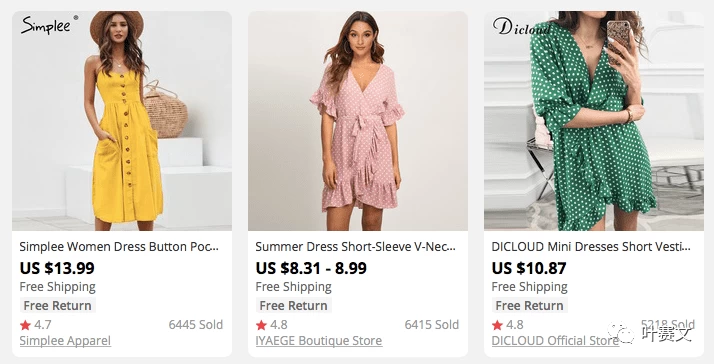Click the WeChat watermark icon at bottom right
Screen dimensions: 714x364
coord(621,333)
